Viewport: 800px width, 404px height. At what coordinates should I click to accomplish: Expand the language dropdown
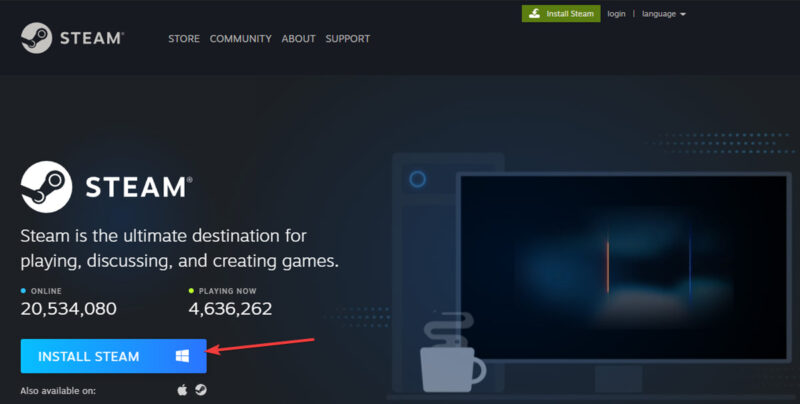click(663, 14)
